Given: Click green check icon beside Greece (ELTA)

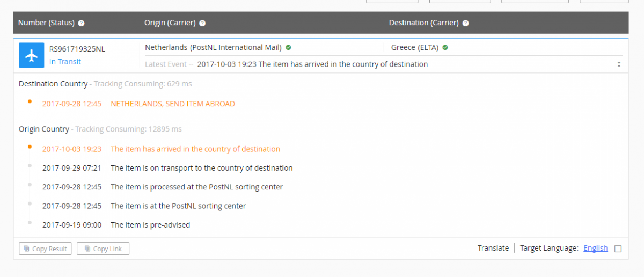Looking at the screenshot, I should point(445,47).
